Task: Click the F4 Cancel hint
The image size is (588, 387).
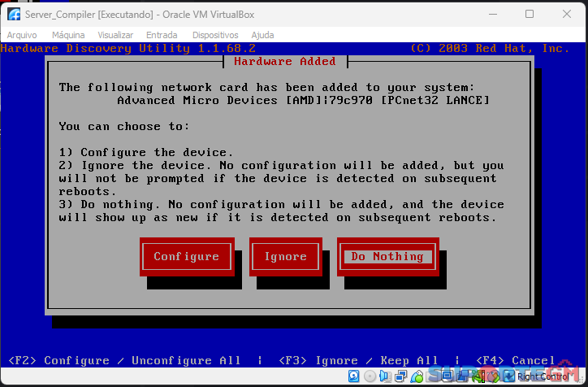Action: click(x=516, y=360)
